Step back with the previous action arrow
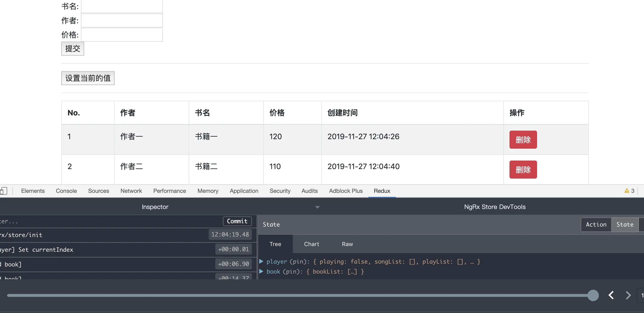644x313 pixels. point(611,295)
